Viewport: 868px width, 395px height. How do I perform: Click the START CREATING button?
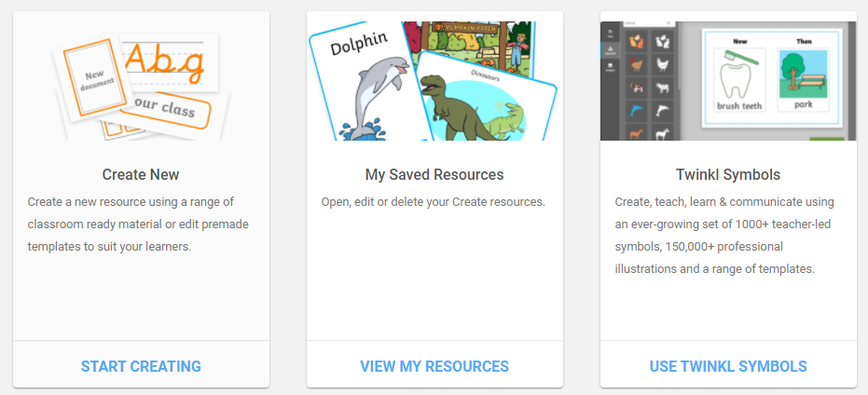click(141, 366)
